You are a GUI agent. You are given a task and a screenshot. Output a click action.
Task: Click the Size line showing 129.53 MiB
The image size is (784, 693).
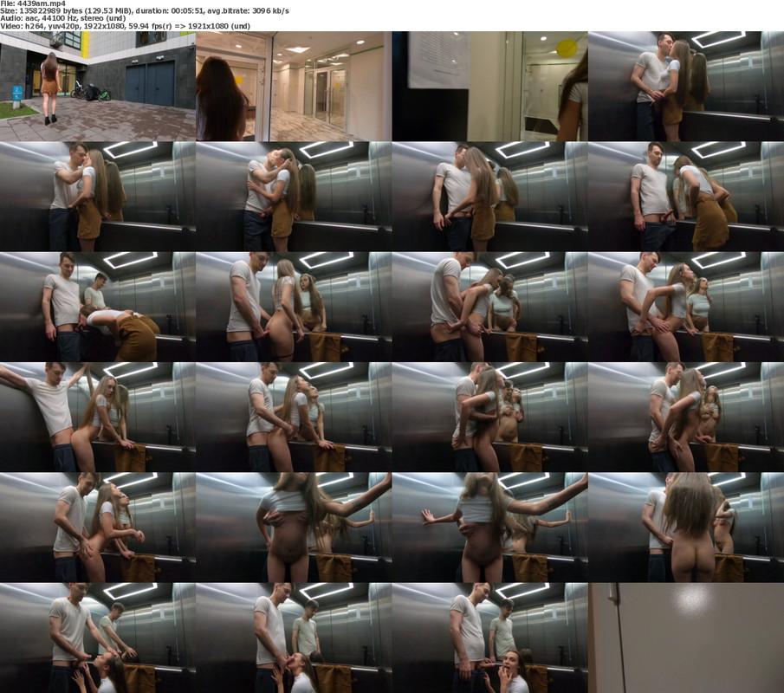145,10
